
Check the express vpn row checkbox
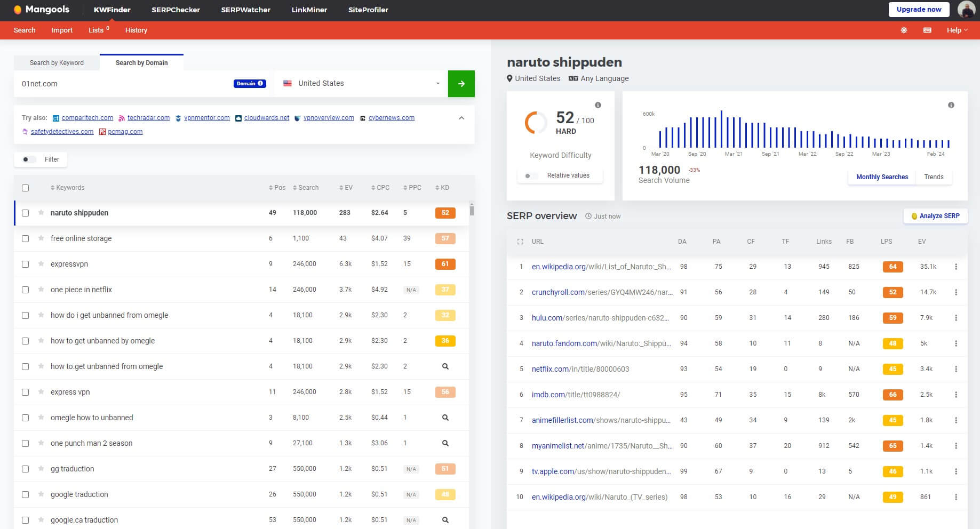[25, 392]
